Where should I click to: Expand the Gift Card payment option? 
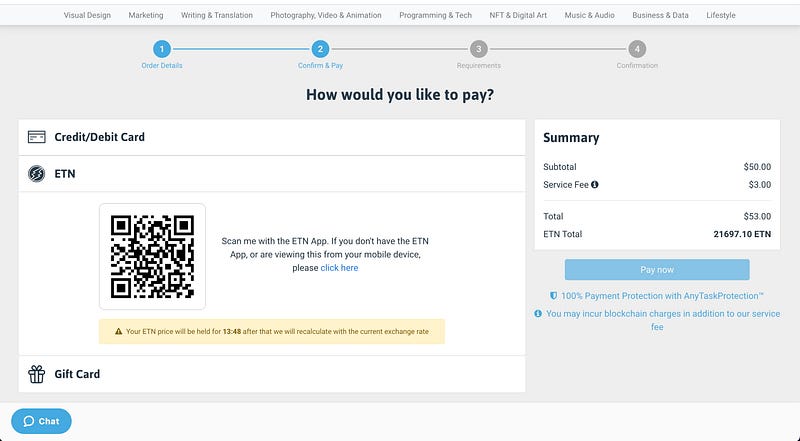272,374
